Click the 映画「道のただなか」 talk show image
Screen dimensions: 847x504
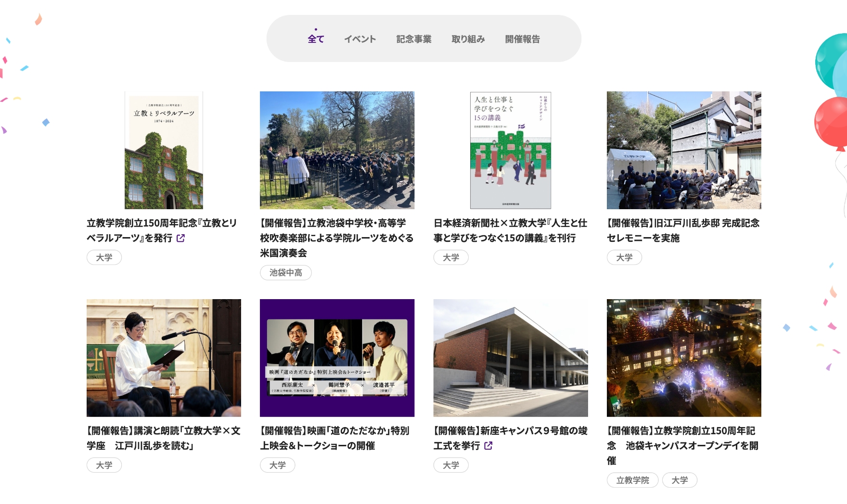point(337,358)
